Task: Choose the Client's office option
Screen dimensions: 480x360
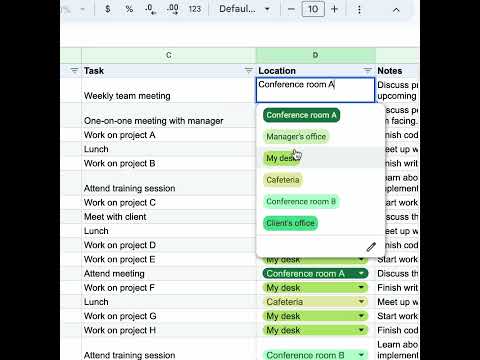Action: (290, 223)
